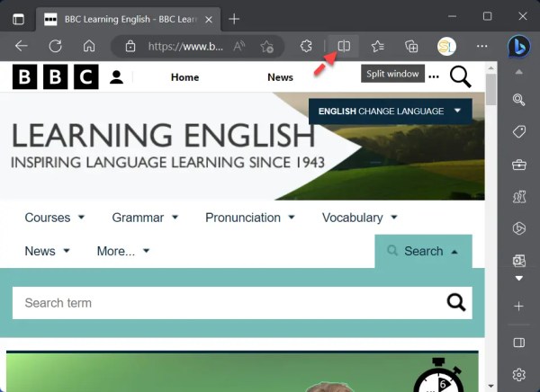Open the tab actions menu icon

pyautogui.click(x=18, y=19)
